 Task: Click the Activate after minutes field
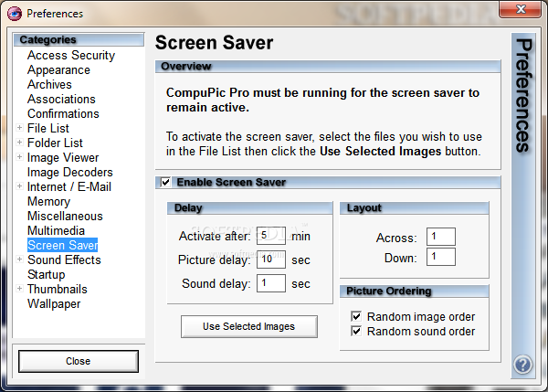(x=271, y=236)
